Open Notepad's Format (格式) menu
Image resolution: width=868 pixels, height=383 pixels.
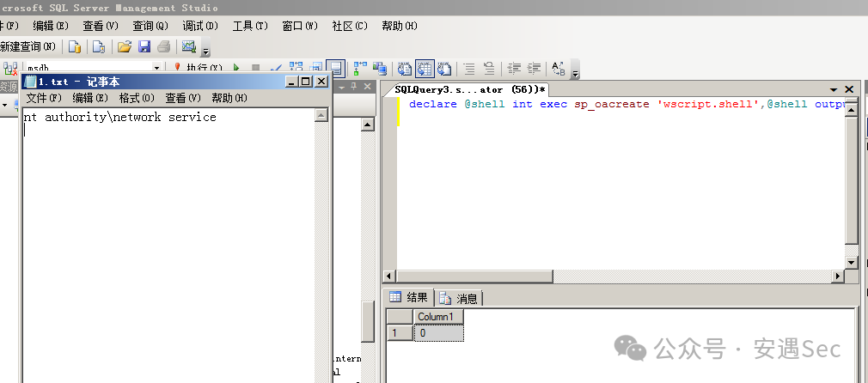137,98
